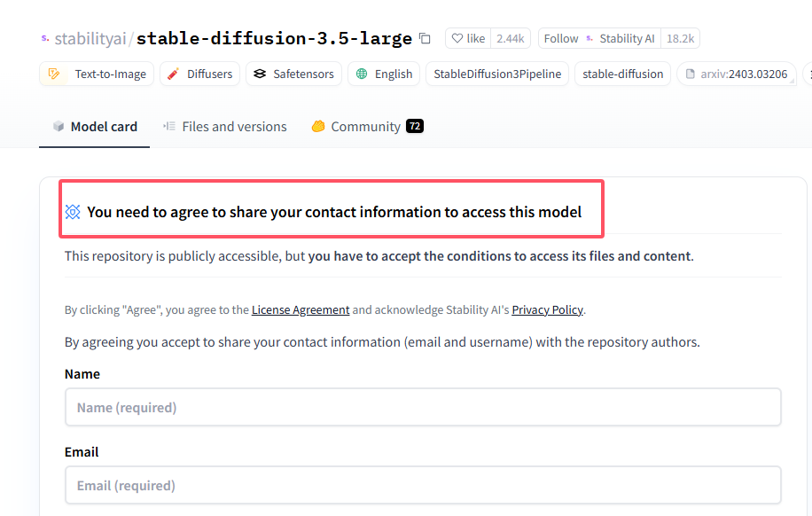Open the arxiv:2403.03206 tag
Screen dimensions: 812x516
(737, 74)
